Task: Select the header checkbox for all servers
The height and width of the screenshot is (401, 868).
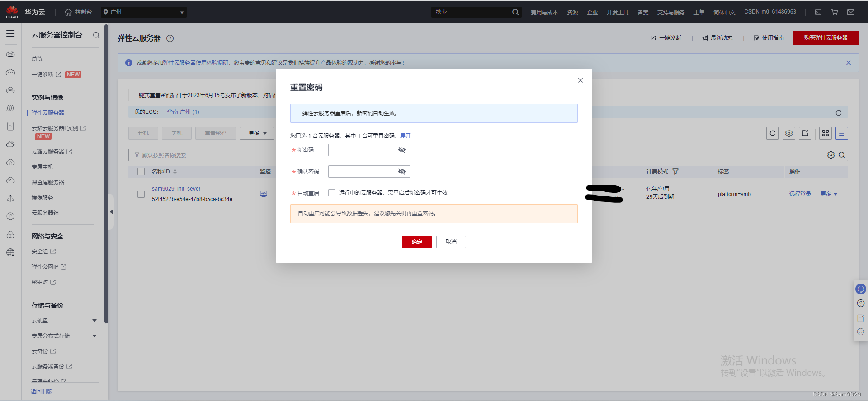Action: (x=141, y=172)
